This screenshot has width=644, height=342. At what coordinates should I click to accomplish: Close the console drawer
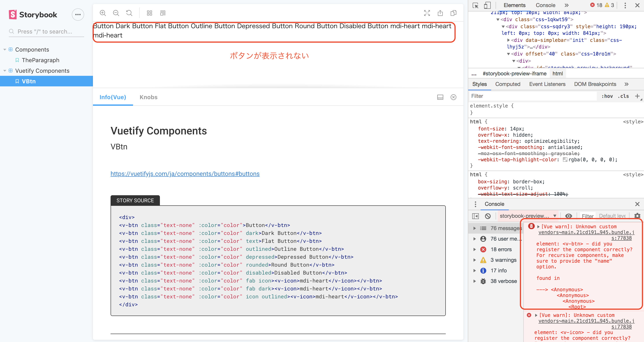(637, 204)
